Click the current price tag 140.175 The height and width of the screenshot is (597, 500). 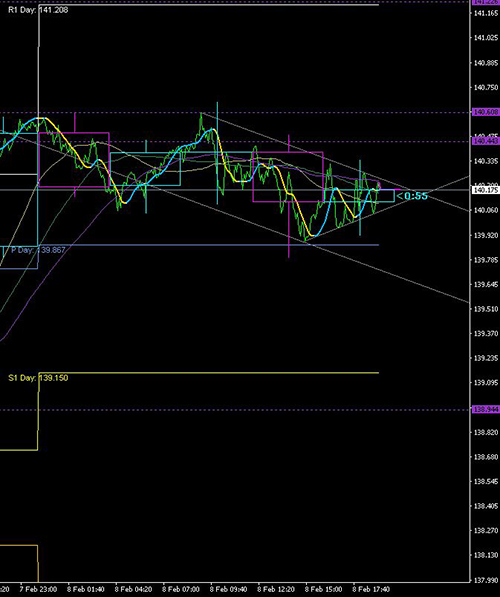[x=486, y=190]
